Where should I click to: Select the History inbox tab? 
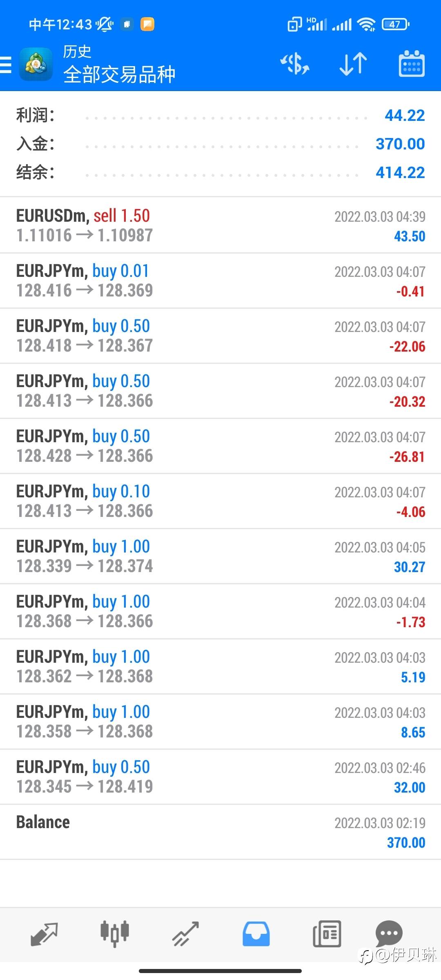256,934
